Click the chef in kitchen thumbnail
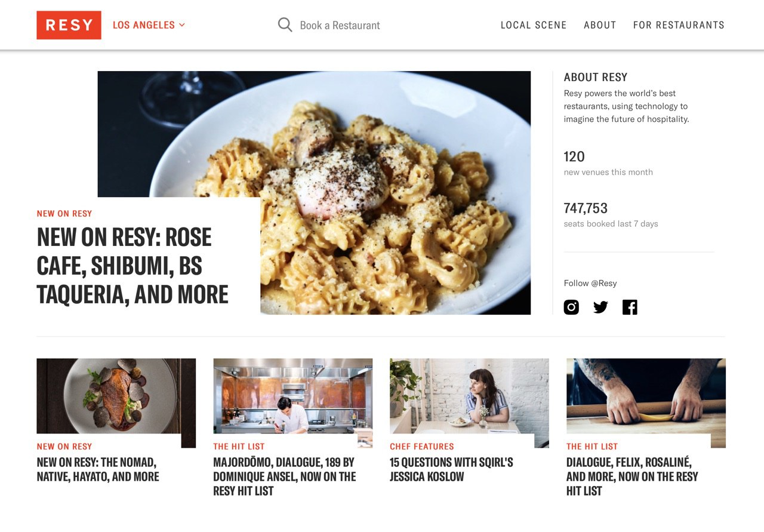This screenshot has width=764, height=532. tap(292, 396)
